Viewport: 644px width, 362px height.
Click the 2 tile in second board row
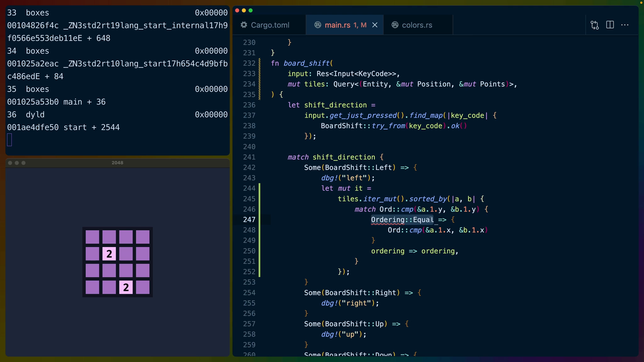[109, 254]
